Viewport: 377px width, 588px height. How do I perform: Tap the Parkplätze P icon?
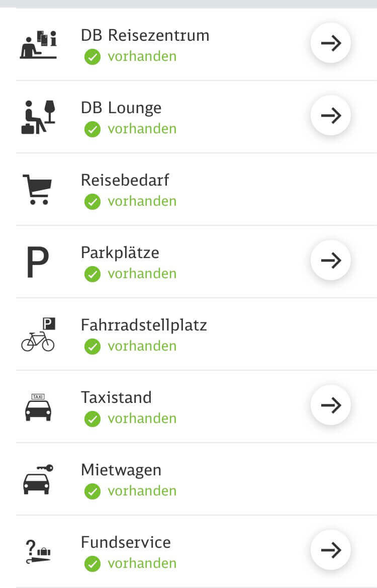click(x=38, y=262)
